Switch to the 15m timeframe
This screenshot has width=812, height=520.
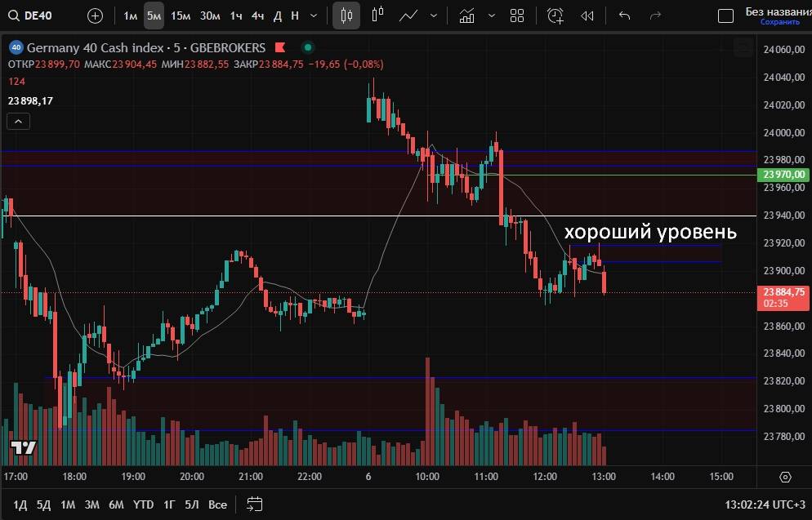[x=181, y=16]
